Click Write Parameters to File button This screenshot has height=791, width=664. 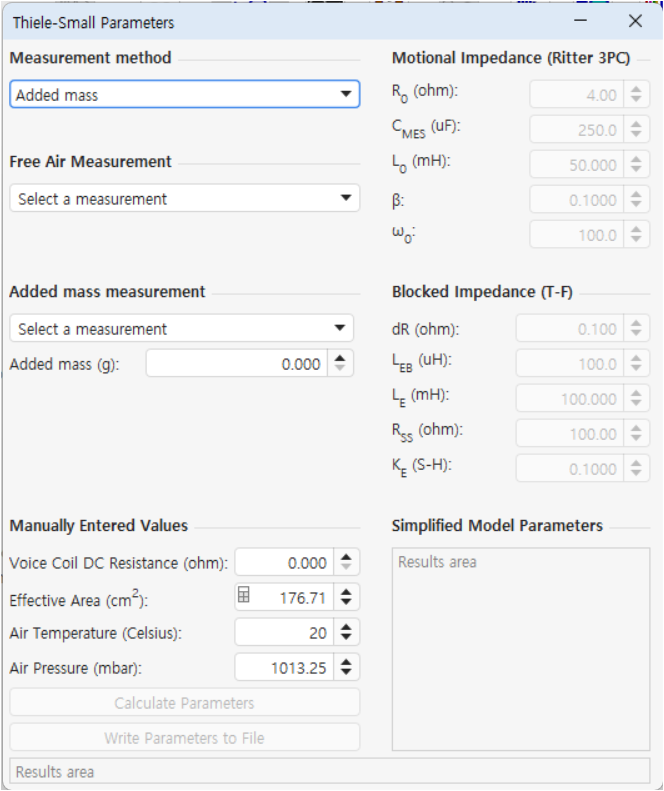[184, 738]
